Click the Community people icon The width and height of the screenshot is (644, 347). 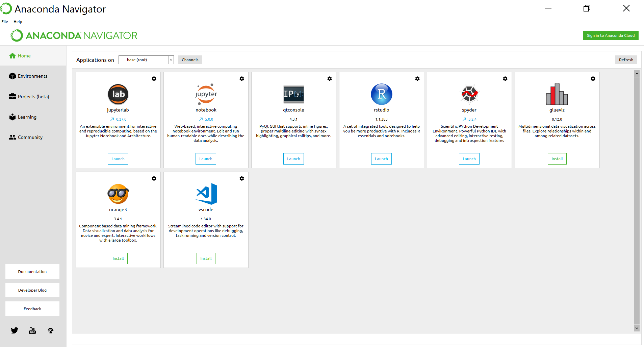point(12,137)
